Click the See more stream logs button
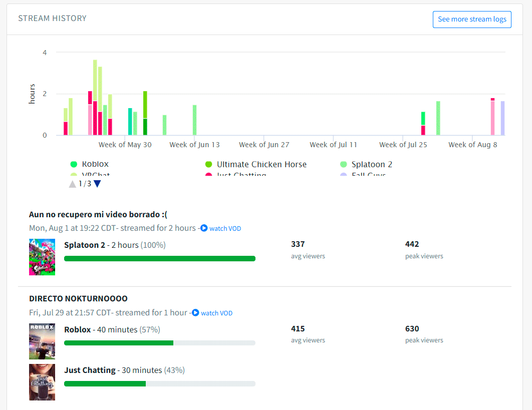532x410 pixels. (x=472, y=20)
